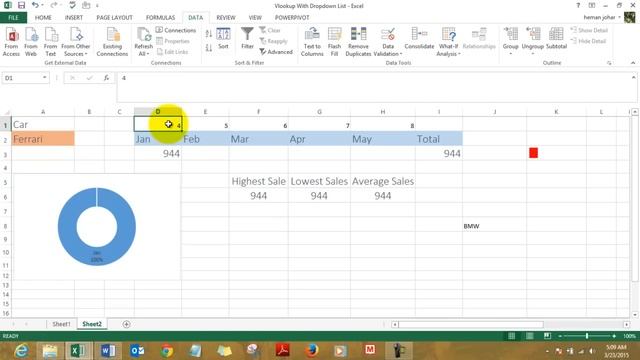Click the Subtotal icon
640x360 pixels.
556,38
